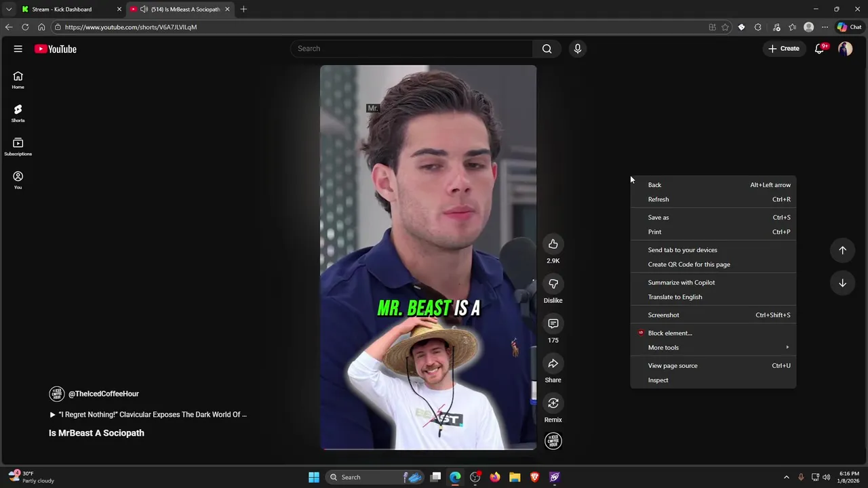Go to Home in YouTube sidebar
The image size is (868, 488).
point(18,80)
